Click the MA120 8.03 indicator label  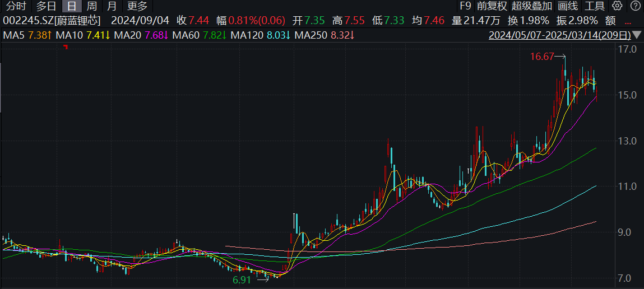click(261, 35)
